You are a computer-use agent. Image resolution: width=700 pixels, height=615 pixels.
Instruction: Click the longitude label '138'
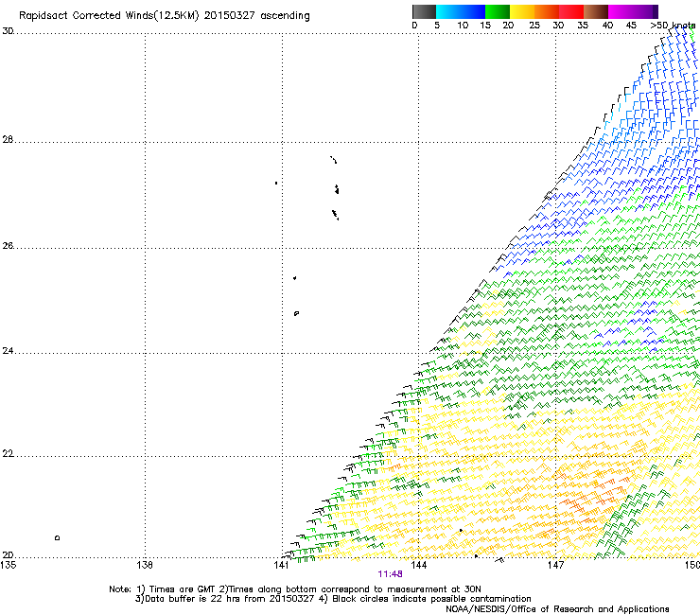145,565
